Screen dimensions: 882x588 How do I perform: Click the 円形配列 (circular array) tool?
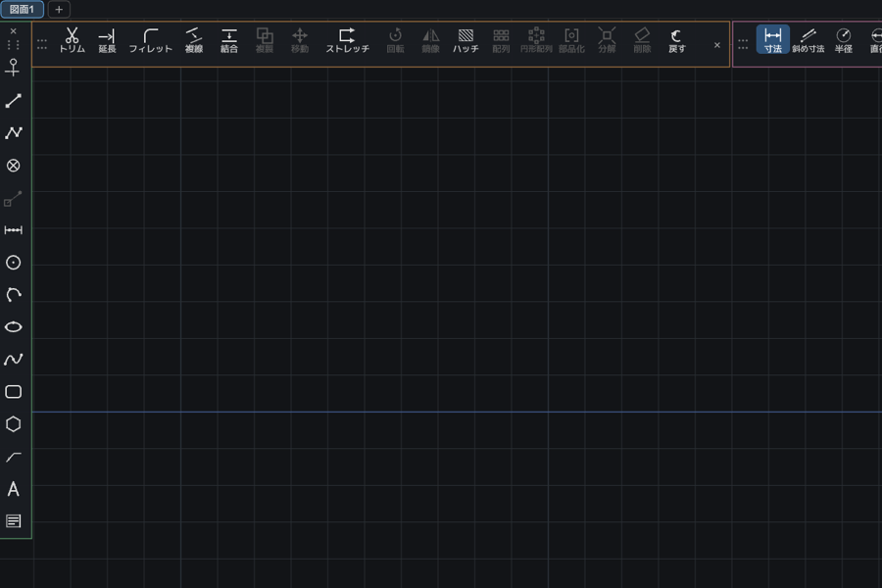coord(536,40)
